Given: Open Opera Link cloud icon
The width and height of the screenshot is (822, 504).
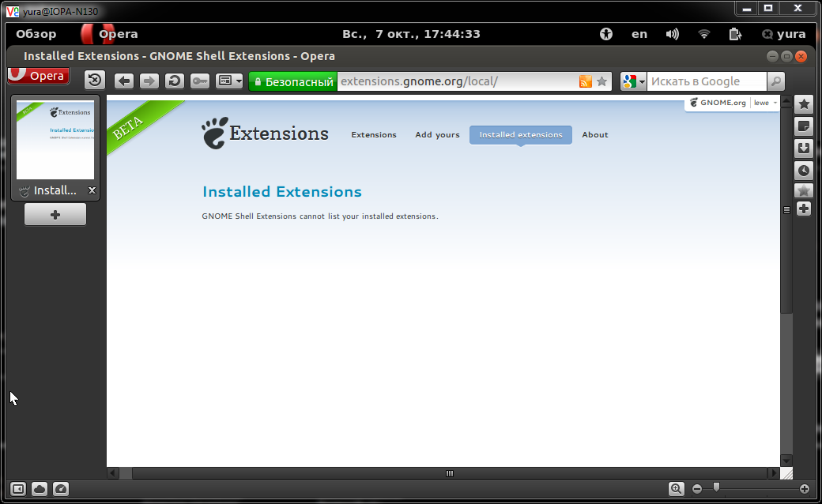Looking at the screenshot, I should coord(40,489).
